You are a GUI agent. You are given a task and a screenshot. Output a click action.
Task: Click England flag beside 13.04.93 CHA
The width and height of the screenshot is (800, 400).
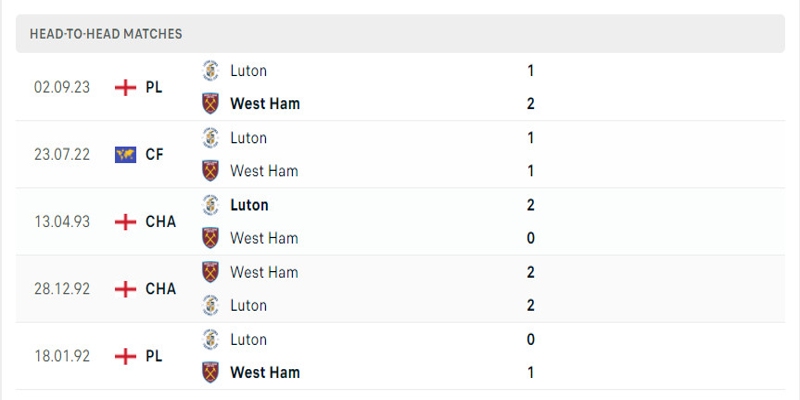tap(125, 222)
